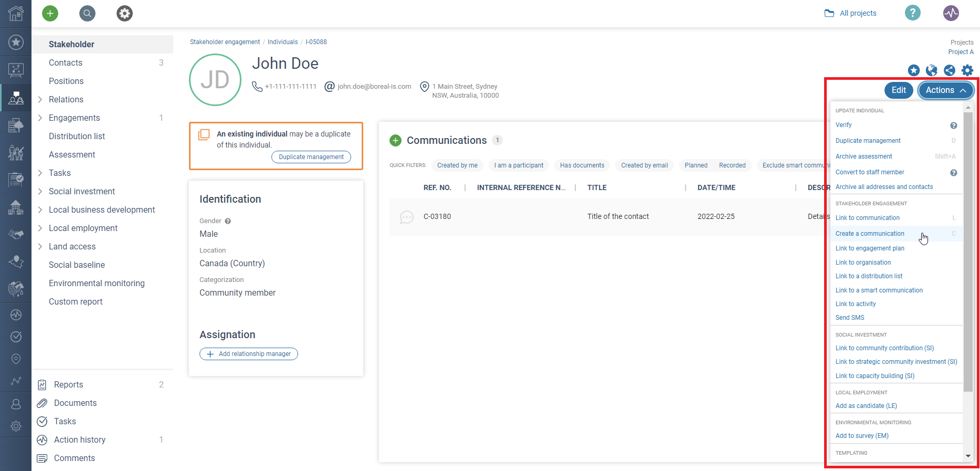The image size is (980, 471).
Task: Click the Duplicate management button in warning box
Action: (x=311, y=157)
